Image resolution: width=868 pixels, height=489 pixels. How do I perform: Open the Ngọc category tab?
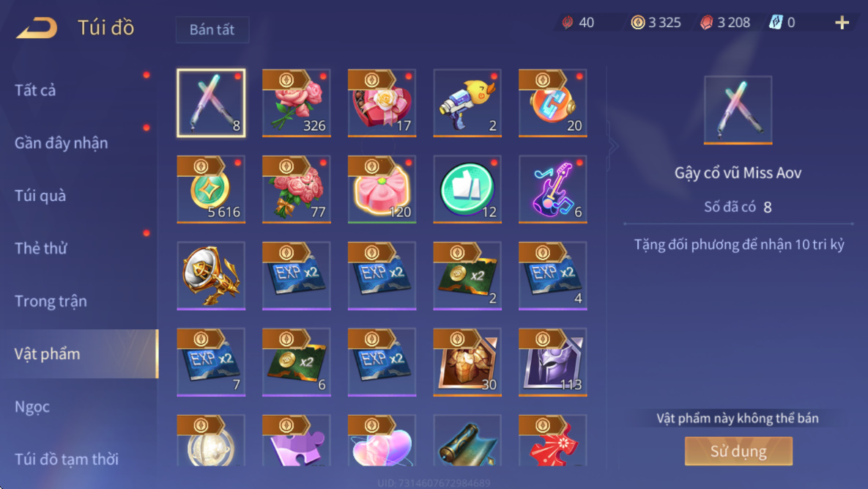point(32,406)
